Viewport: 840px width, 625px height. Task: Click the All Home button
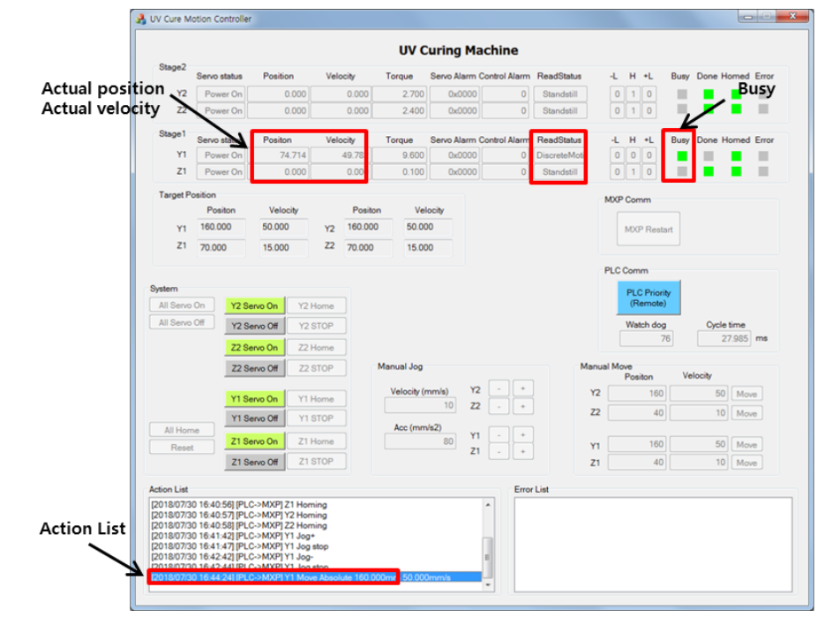(x=182, y=430)
